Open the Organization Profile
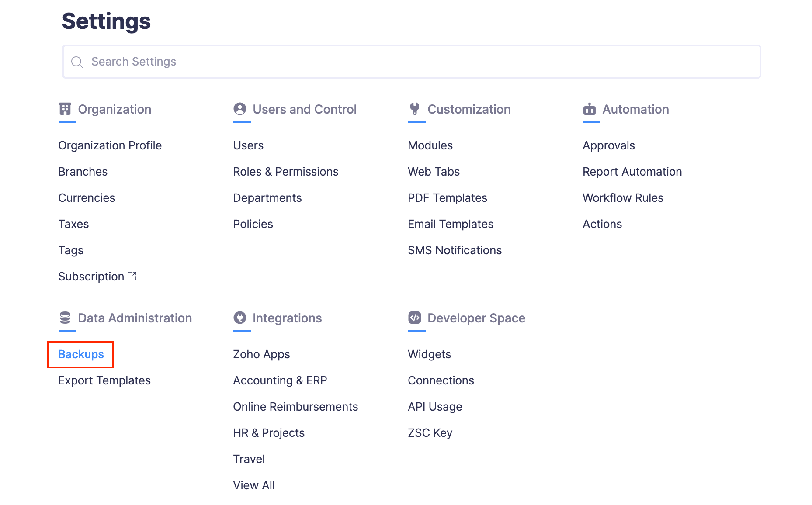812x505 pixels. click(110, 145)
